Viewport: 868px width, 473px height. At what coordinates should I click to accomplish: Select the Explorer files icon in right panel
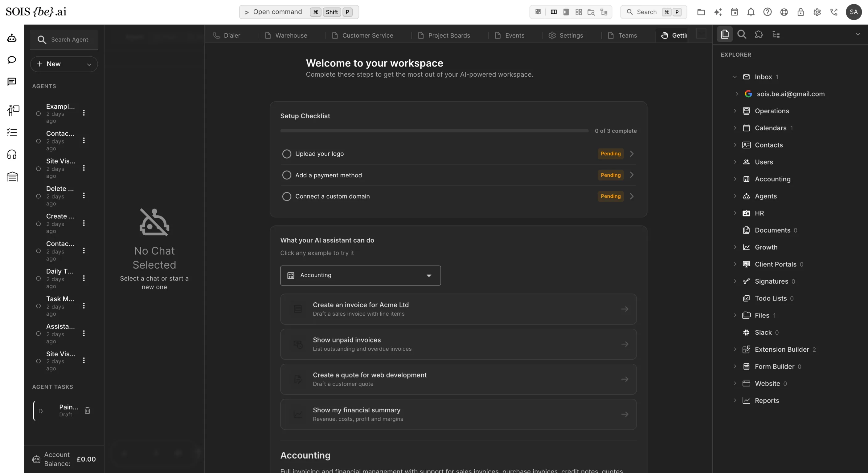[x=725, y=34]
